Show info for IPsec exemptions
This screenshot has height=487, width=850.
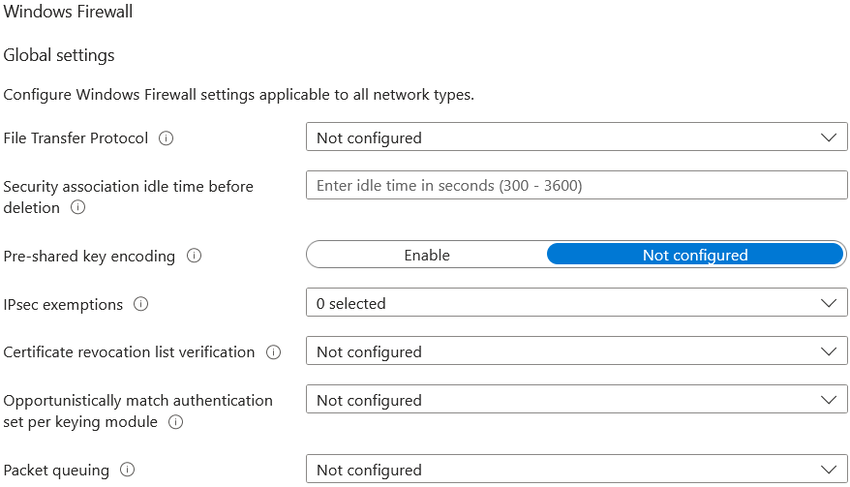tap(141, 304)
